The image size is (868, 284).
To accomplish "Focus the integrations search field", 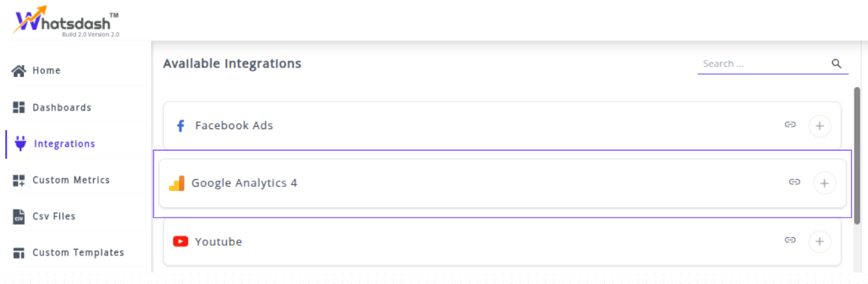I will pyautogui.click(x=761, y=64).
